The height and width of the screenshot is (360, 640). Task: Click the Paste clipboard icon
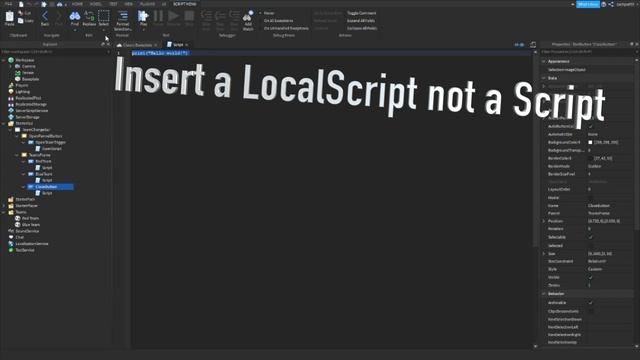pos(9,16)
